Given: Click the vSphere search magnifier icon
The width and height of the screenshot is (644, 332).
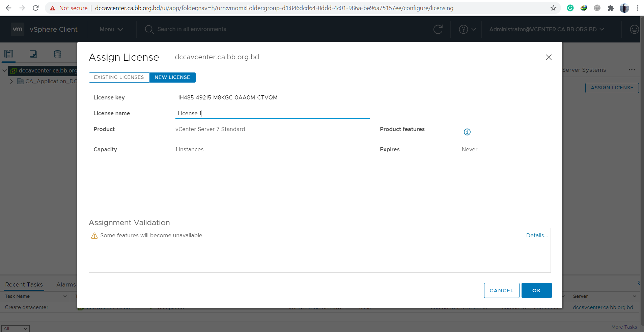Looking at the screenshot, I should tap(149, 29).
